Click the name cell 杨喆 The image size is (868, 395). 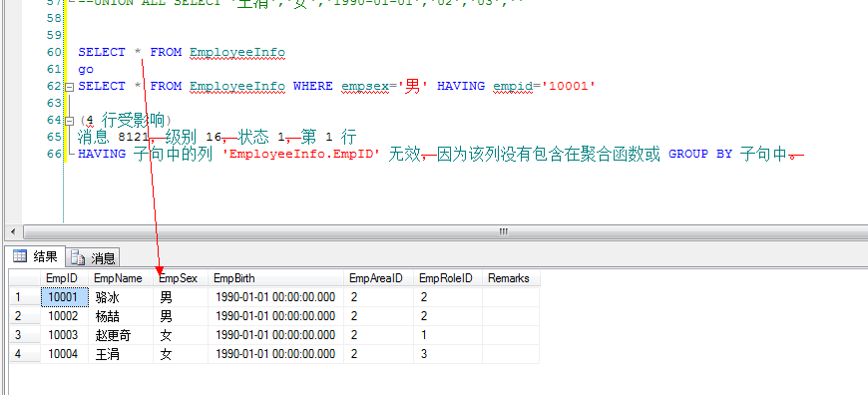(121, 316)
